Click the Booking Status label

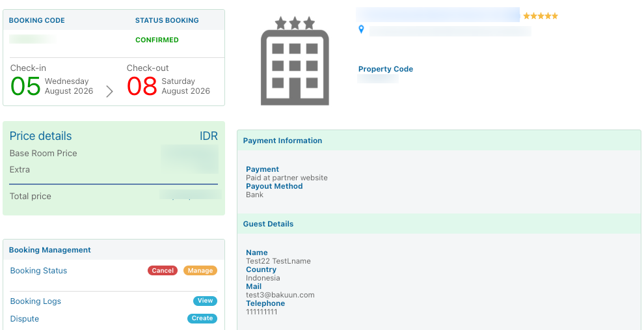click(38, 270)
